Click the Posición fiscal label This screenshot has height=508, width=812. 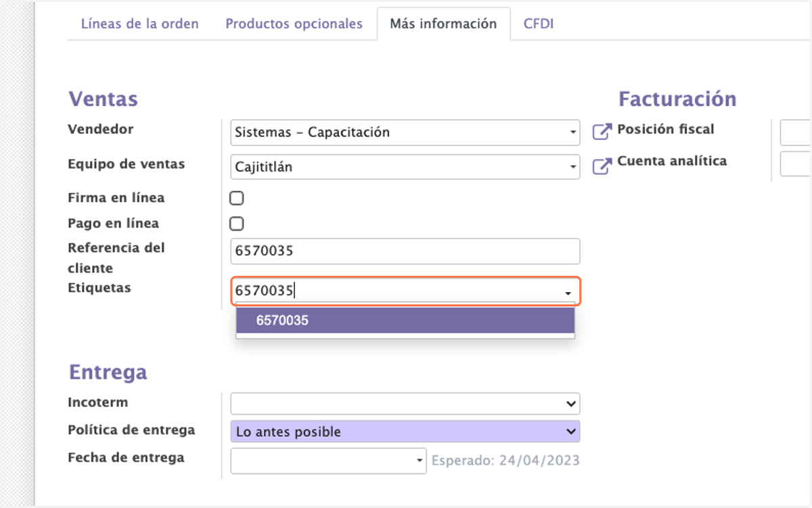pyautogui.click(x=666, y=129)
